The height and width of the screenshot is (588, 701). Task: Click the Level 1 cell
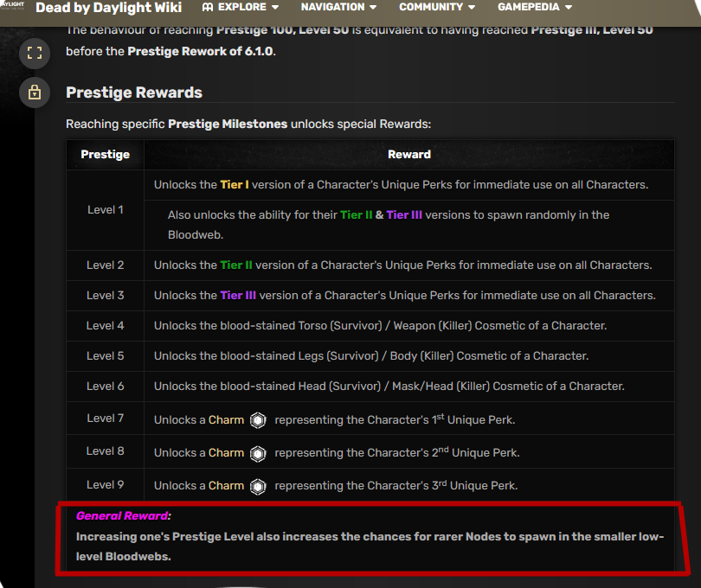tap(105, 210)
